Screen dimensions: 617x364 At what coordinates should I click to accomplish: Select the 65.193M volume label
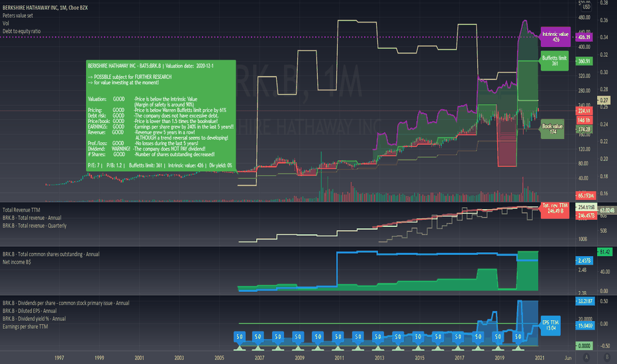(586, 195)
